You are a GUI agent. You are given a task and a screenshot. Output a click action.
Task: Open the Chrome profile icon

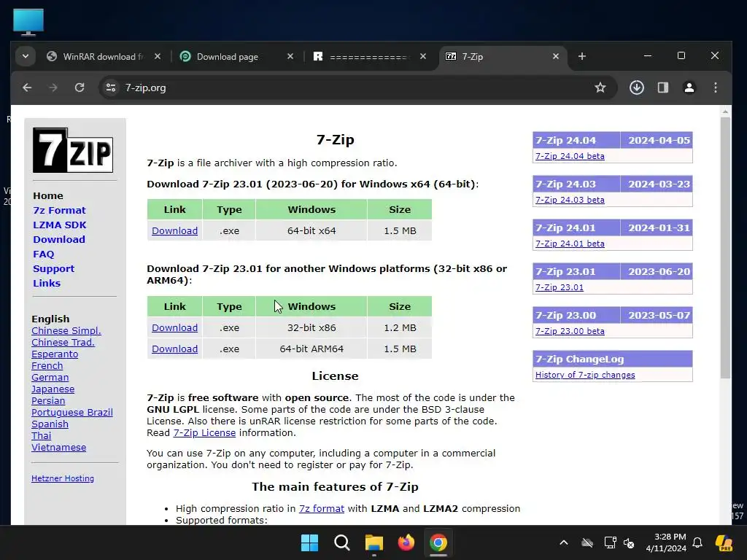[x=689, y=87]
